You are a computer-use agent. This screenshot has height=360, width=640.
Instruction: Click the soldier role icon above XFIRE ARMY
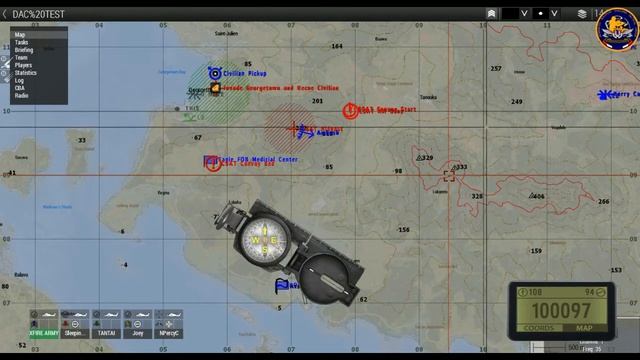(x=34, y=324)
